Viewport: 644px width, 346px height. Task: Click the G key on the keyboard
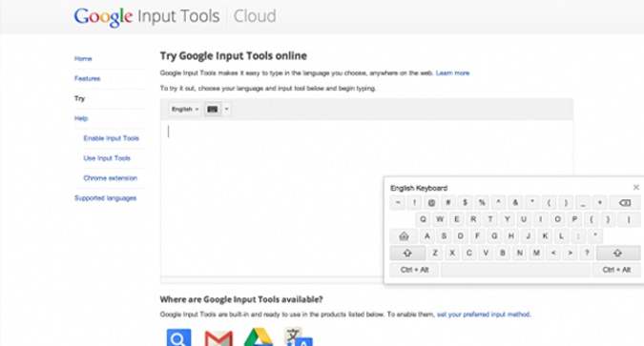pyautogui.click(x=494, y=236)
